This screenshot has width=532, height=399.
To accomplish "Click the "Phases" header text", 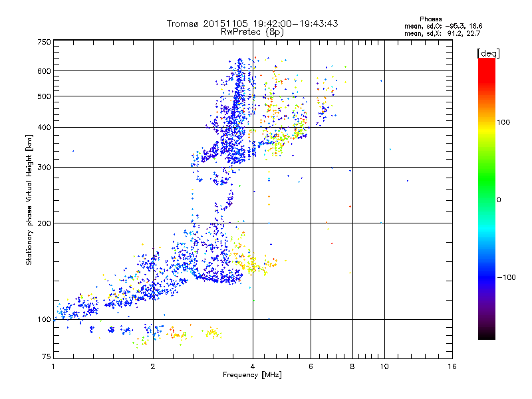I will coord(430,19).
